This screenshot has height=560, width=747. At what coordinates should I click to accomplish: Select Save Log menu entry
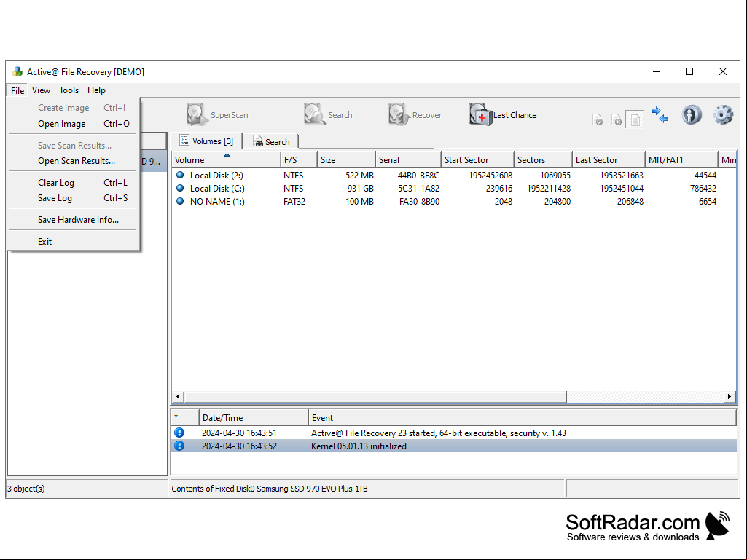[74, 197]
